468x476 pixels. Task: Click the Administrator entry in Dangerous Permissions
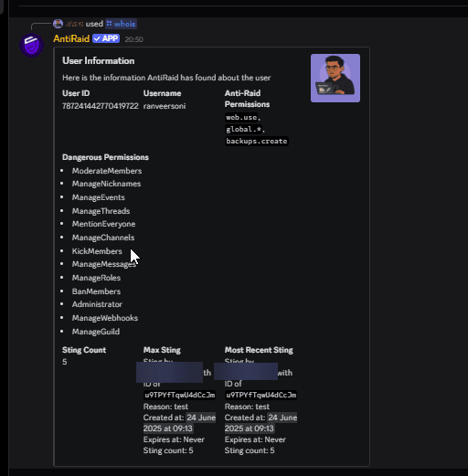coord(97,304)
